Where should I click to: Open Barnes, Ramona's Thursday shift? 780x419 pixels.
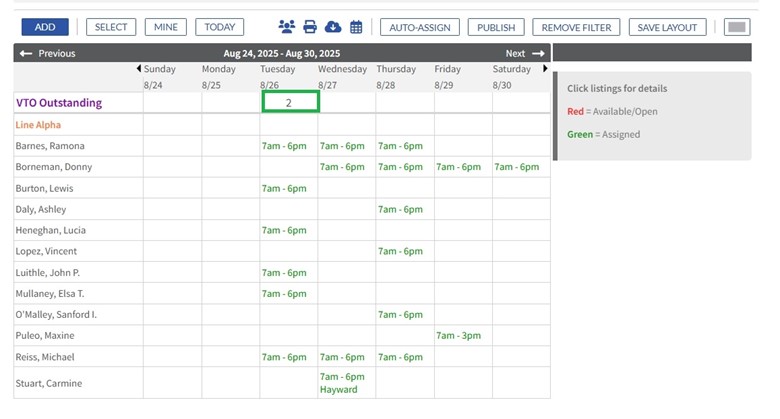[400, 146]
